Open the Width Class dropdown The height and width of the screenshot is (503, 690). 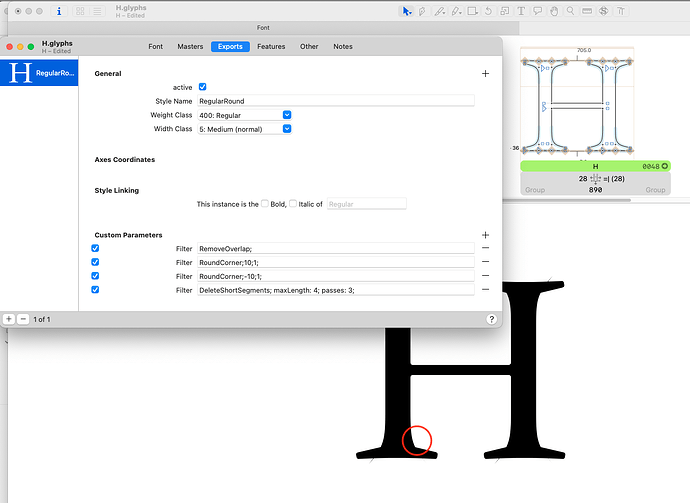(x=287, y=129)
